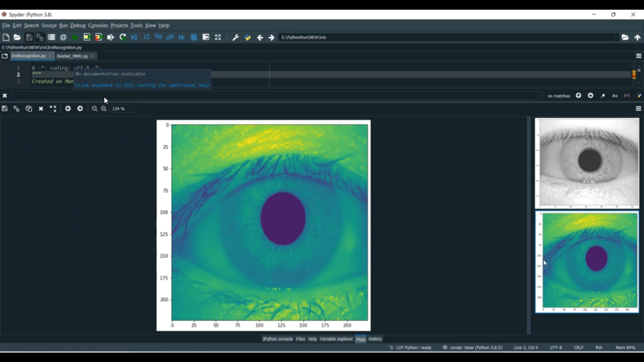Edit the plot zoom percentage field
Image resolution: width=644 pixels, height=362 pixels.
pyautogui.click(x=120, y=109)
